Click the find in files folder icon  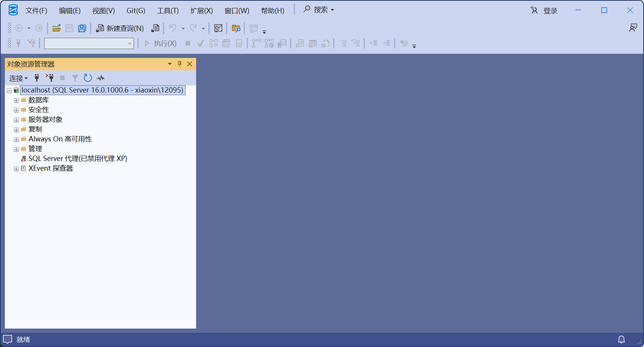[x=236, y=28]
